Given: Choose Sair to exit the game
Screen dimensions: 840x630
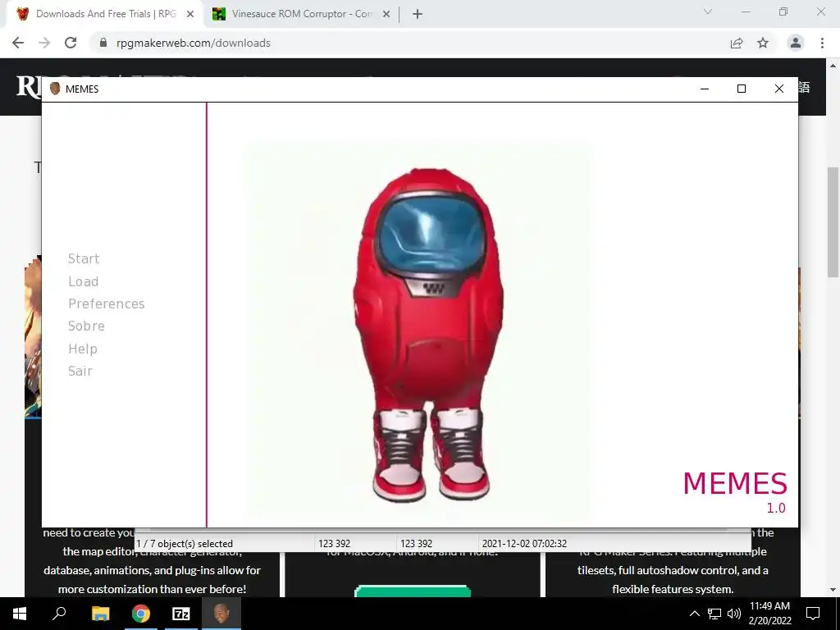Looking at the screenshot, I should tap(80, 372).
